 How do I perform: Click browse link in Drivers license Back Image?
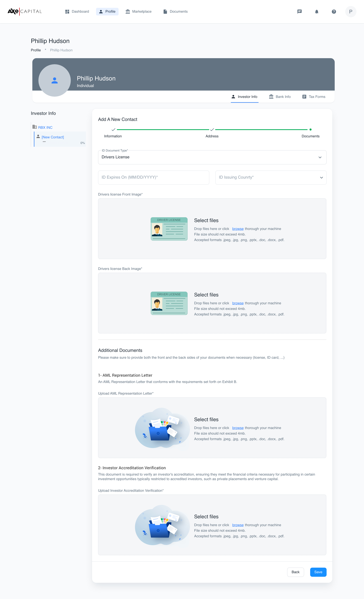[238, 303]
